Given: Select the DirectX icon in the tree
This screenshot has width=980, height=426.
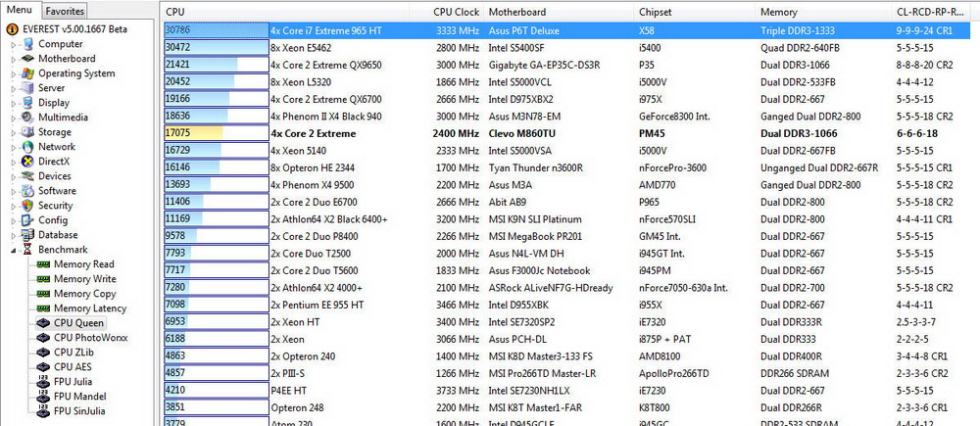Looking at the screenshot, I should click(x=27, y=162).
